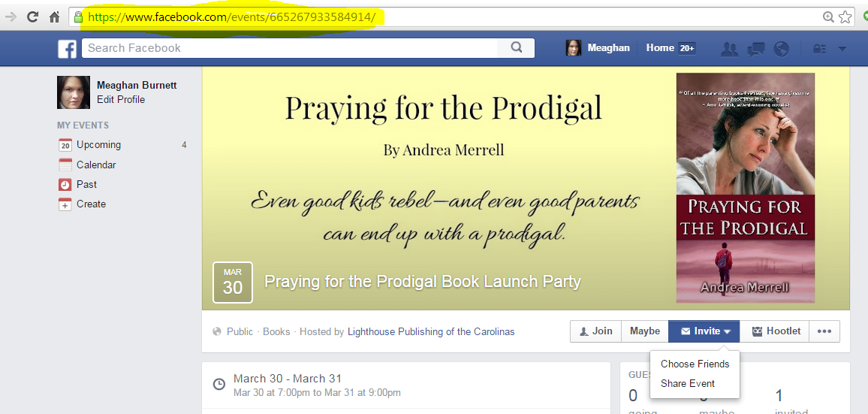The width and height of the screenshot is (868, 414).
Task: Click the MAR 30 date badge
Action: (x=233, y=283)
